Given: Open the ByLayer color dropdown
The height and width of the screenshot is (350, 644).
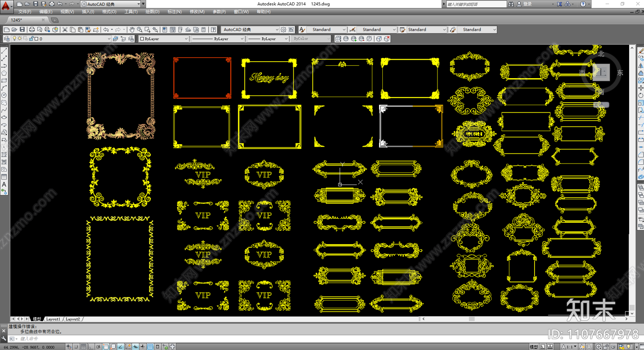Looking at the screenshot, I should pos(186,39).
